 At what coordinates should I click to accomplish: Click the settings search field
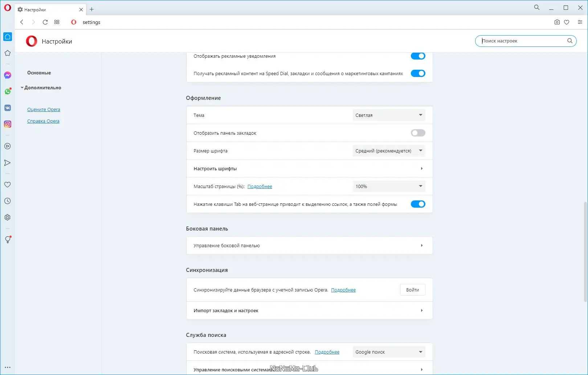pyautogui.click(x=523, y=41)
